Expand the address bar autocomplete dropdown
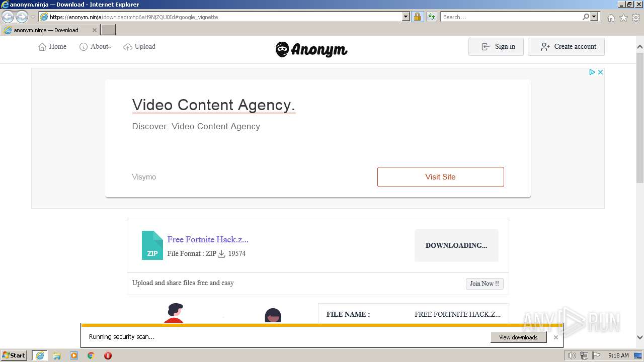 point(406,17)
